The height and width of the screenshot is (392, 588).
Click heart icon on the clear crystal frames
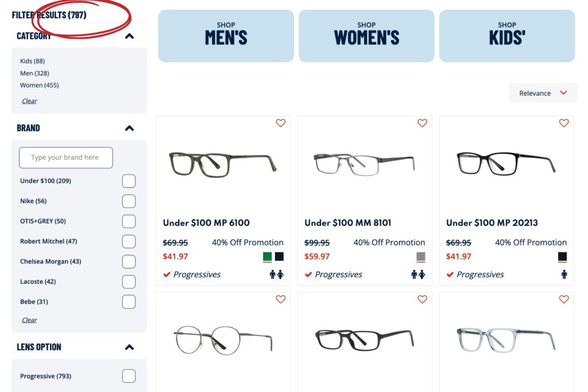pos(563,299)
